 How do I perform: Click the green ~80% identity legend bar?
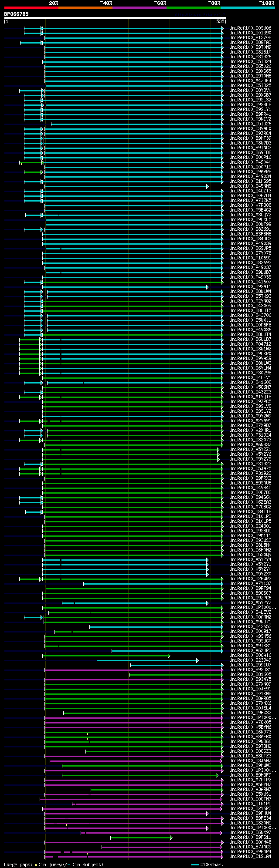pos(194,8)
